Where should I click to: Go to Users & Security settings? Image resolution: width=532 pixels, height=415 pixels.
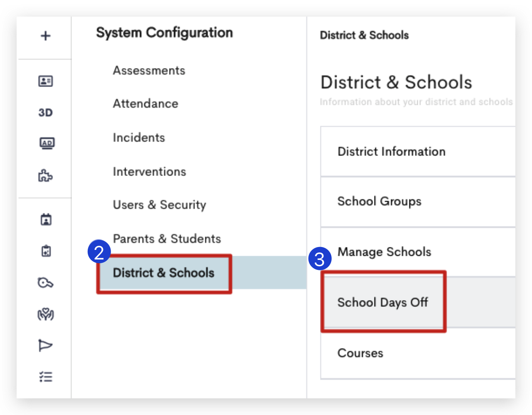pos(160,205)
